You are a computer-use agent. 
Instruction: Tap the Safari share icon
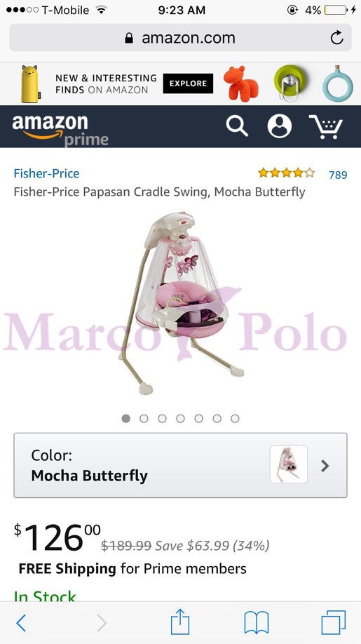[180, 622]
